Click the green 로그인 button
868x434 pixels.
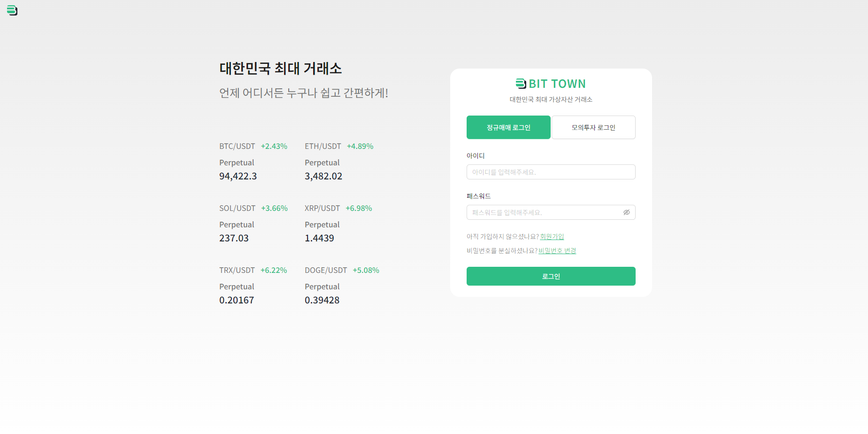pyautogui.click(x=551, y=276)
